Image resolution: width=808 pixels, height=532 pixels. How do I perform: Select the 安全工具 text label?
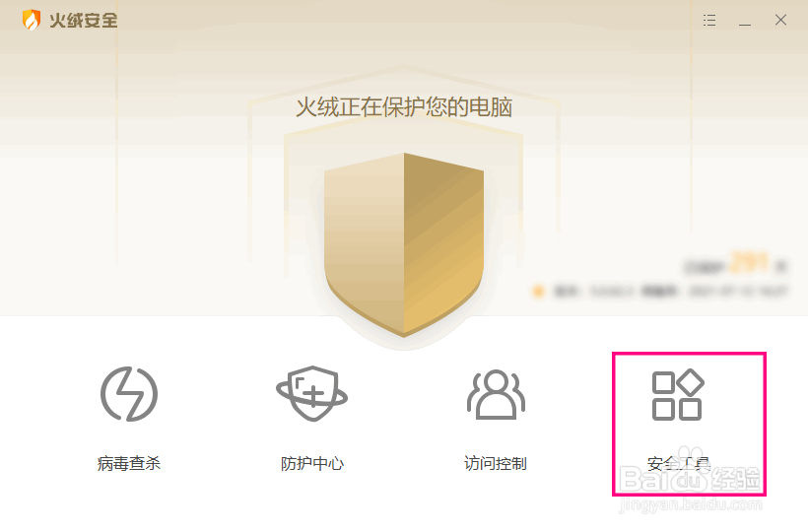679,463
